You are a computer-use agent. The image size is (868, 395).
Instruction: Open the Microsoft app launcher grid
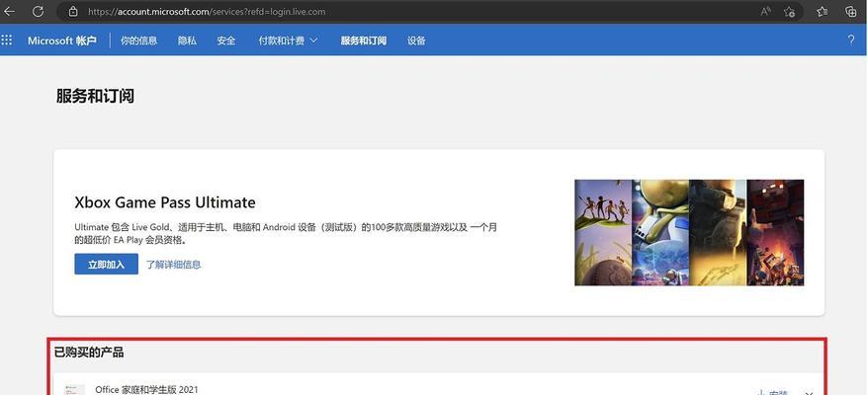(7, 39)
